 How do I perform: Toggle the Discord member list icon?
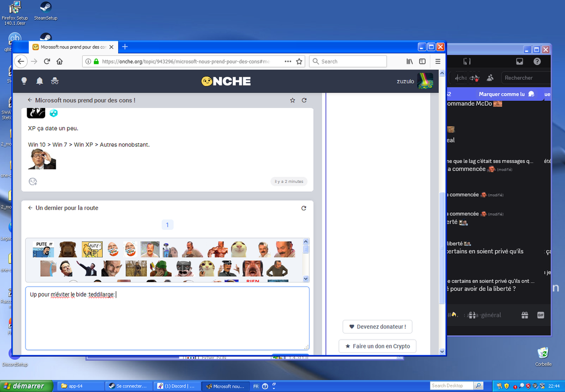point(490,78)
